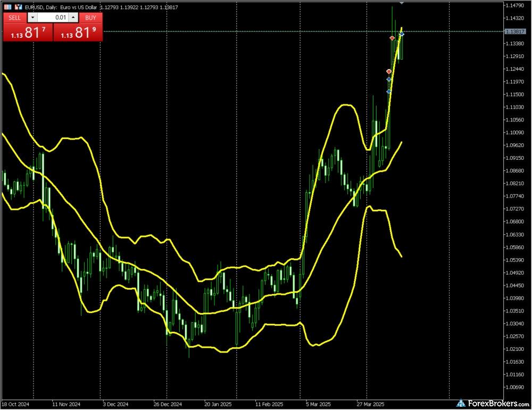Increase lot volume with up arrow
The width and height of the screenshot is (532, 410).
click(73, 18)
